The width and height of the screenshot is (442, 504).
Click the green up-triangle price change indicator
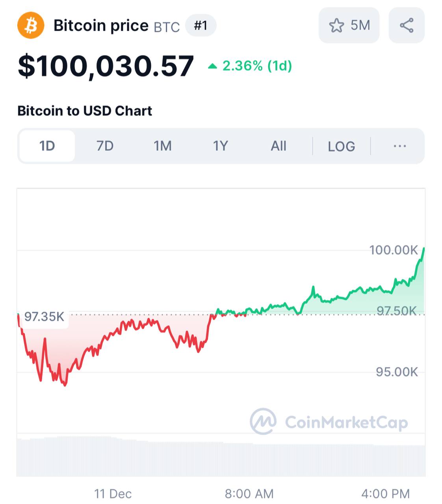click(x=213, y=66)
